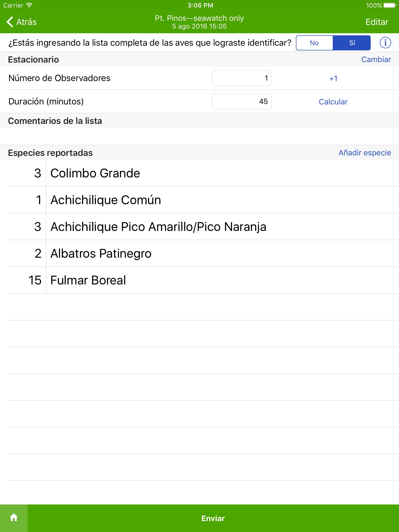Select No for complete list question
This screenshot has width=399, height=532.
(314, 43)
